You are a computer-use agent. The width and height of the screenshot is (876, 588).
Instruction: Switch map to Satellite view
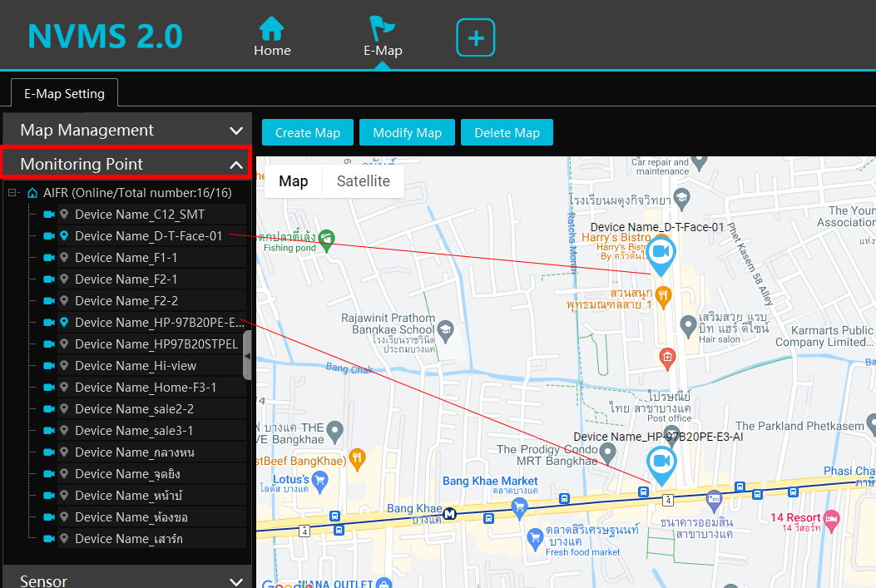(363, 181)
